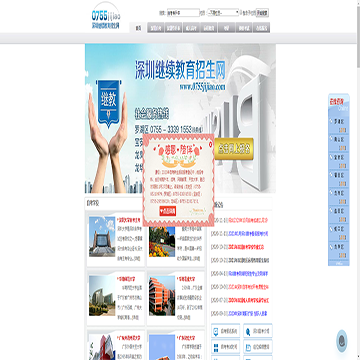Open the topmost red news headline
Screen dimensions: 360x360
(248, 220)
